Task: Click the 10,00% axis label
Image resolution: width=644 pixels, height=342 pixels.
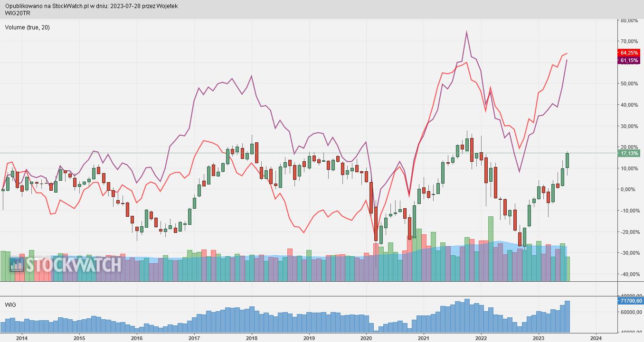Action: coord(629,168)
